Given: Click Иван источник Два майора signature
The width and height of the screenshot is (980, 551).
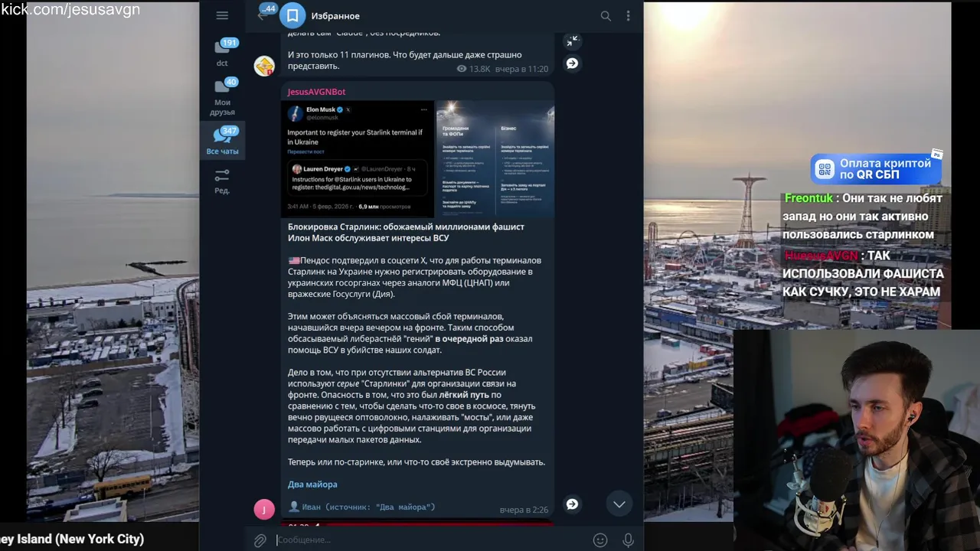Looking at the screenshot, I should pyautogui.click(x=361, y=507).
